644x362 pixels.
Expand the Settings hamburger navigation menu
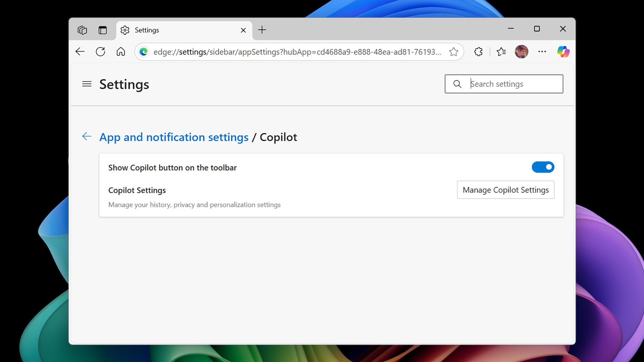pos(87,84)
